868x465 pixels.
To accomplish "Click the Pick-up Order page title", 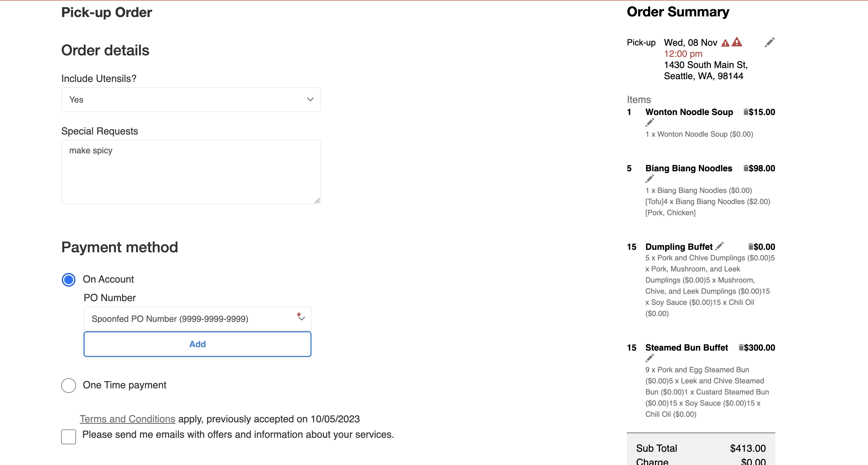I will (x=106, y=12).
